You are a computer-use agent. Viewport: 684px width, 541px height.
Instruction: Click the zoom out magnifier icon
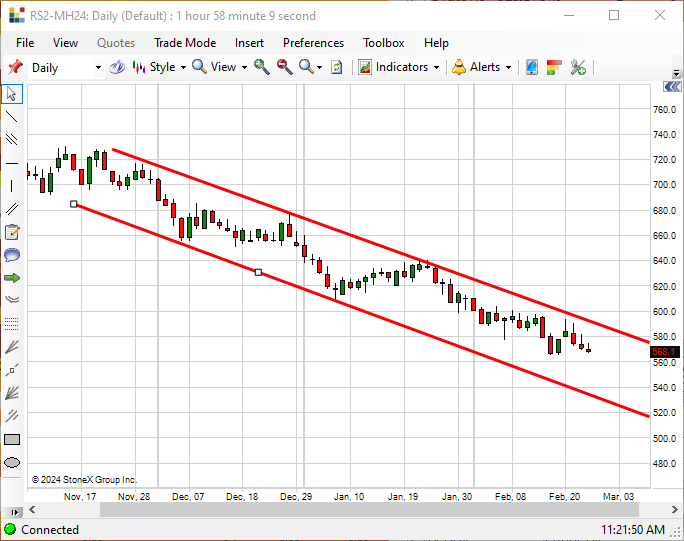coord(284,67)
